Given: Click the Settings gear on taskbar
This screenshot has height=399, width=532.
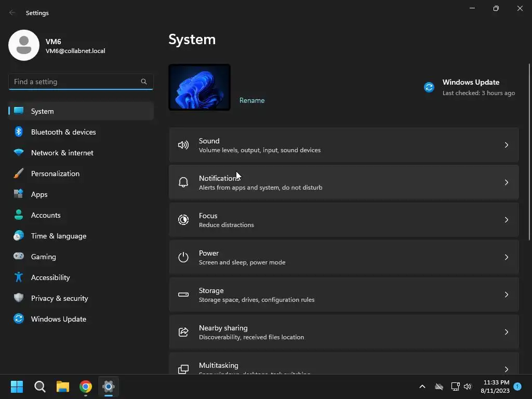Looking at the screenshot, I should [109, 386].
